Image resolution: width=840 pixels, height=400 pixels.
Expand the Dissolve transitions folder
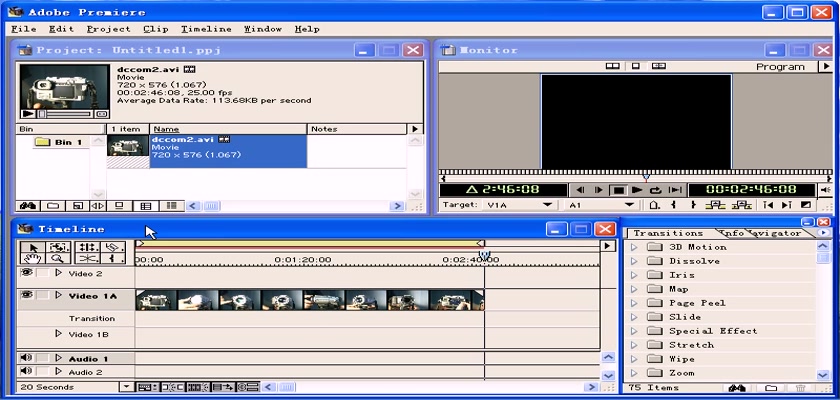[x=634, y=261]
